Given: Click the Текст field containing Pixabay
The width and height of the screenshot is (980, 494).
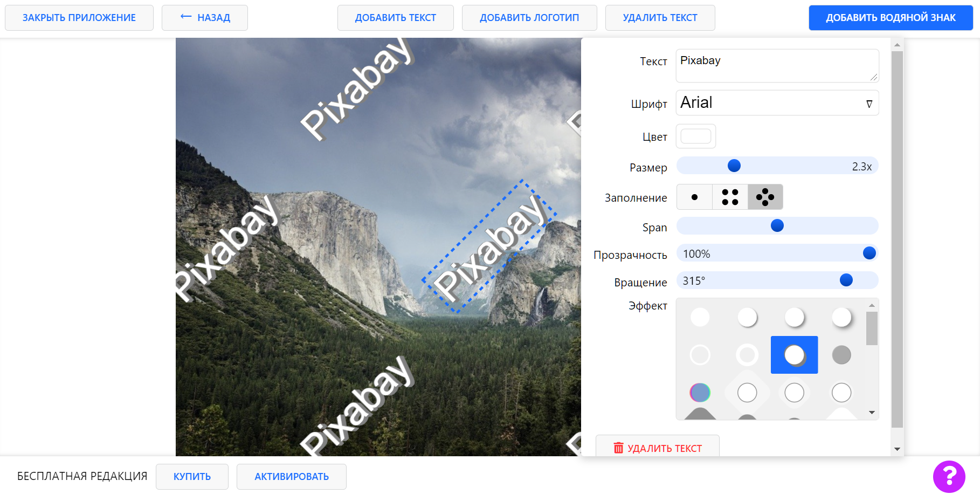Looking at the screenshot, I should coord(777,65).
